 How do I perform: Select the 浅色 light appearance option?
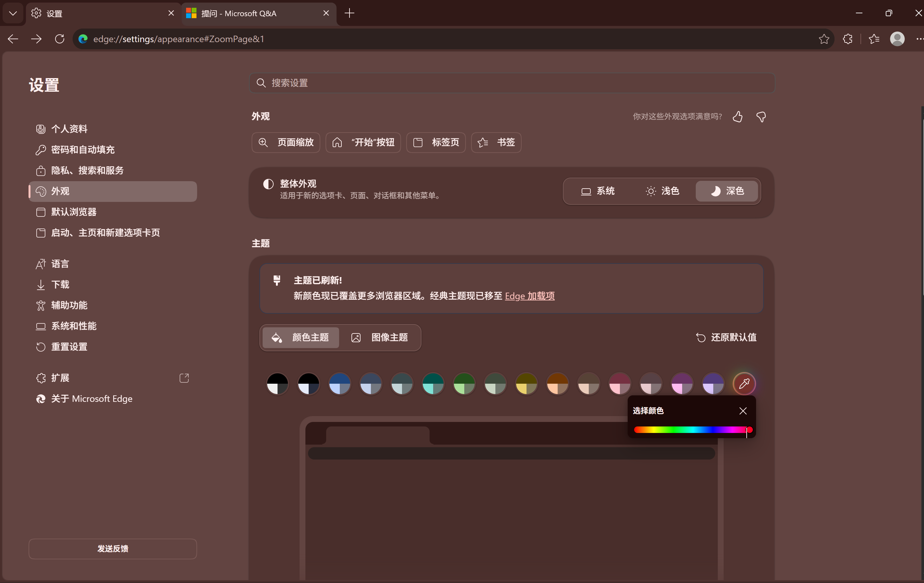(x=662, y=191)
